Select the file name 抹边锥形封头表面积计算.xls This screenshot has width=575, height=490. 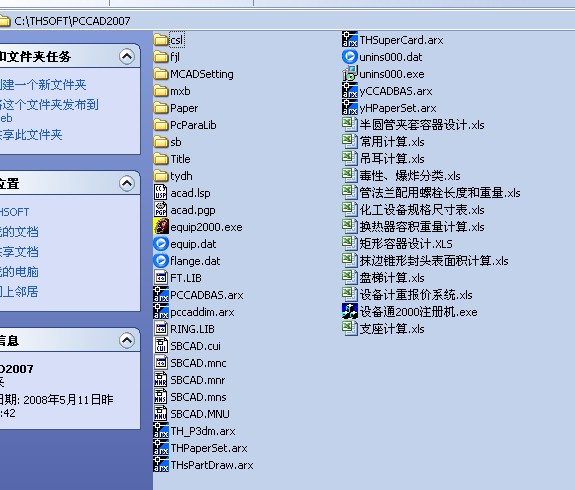434,261
